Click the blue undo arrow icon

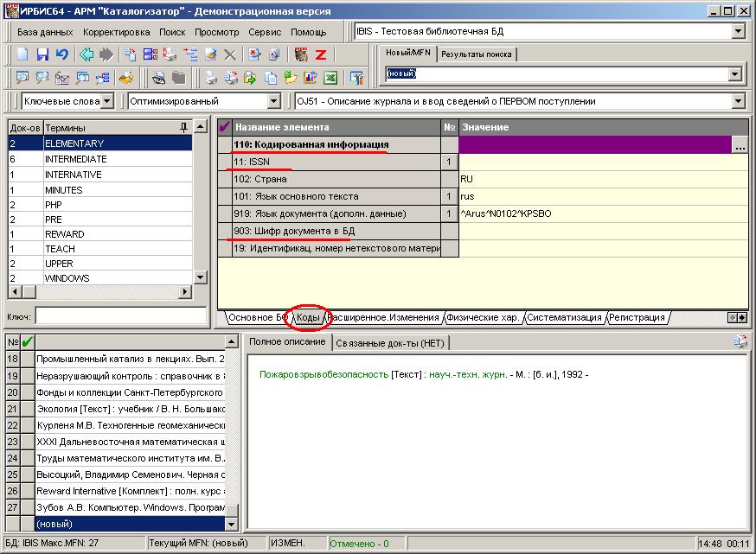tap(61, 54)
